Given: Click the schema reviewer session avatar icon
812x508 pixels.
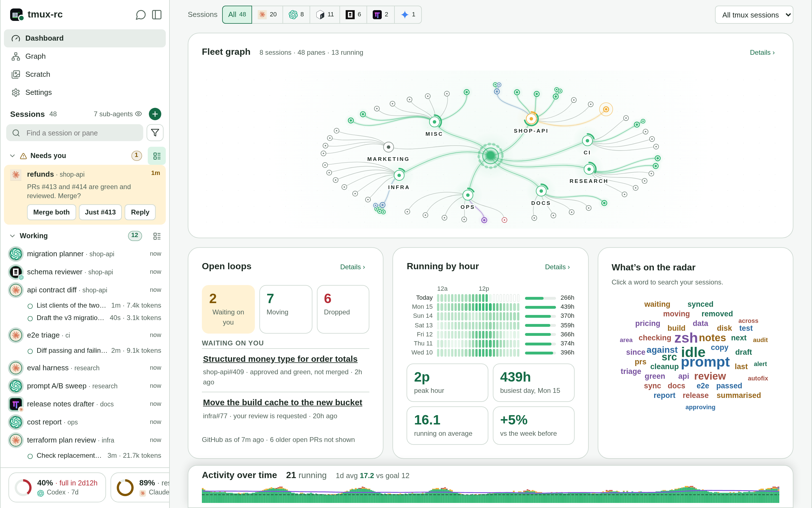Looking at the screenshot, I should [16, 272].
